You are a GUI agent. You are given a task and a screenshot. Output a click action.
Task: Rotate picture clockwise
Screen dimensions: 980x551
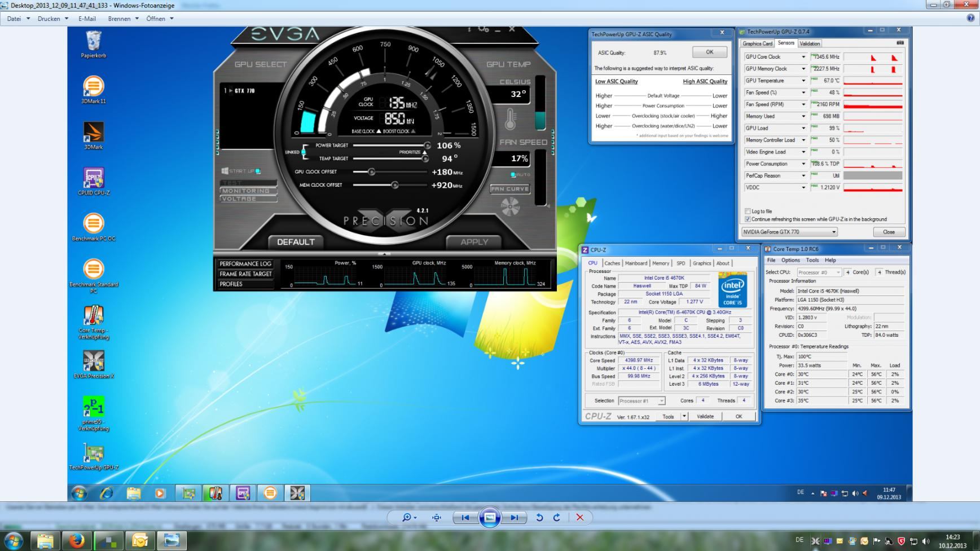[x=557, y=517]
